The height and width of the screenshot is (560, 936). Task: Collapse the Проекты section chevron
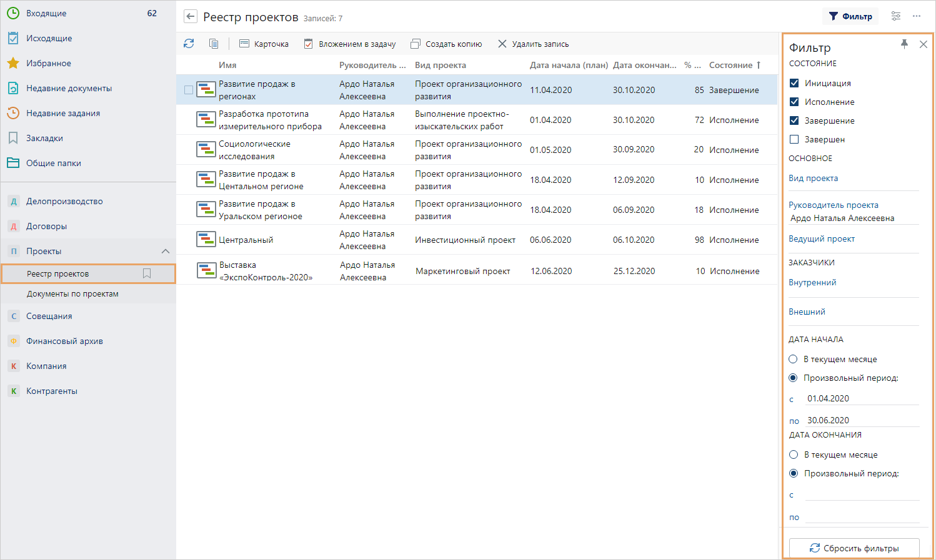point(166,251)
